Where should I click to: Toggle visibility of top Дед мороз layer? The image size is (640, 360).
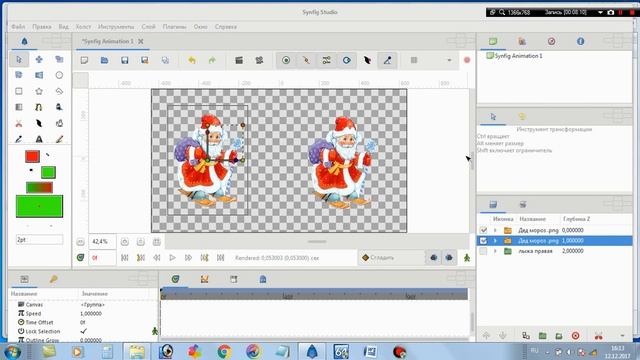click(484, 230)
